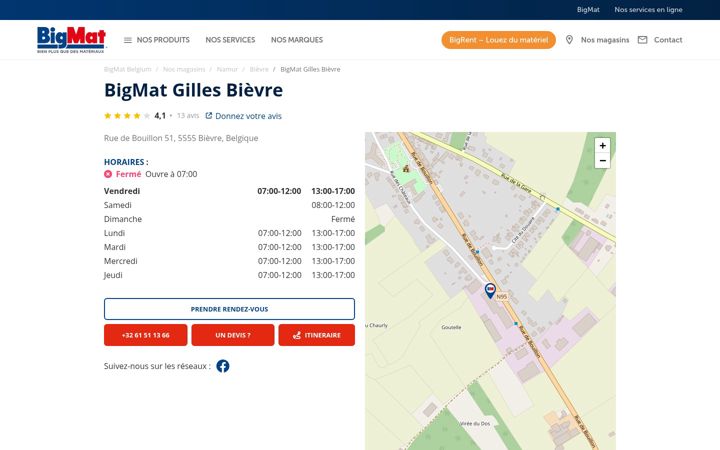Click Suivez-nous sur les réseaux text
The height and width of the screenshot is (450, 720).
tap(157, 366)
